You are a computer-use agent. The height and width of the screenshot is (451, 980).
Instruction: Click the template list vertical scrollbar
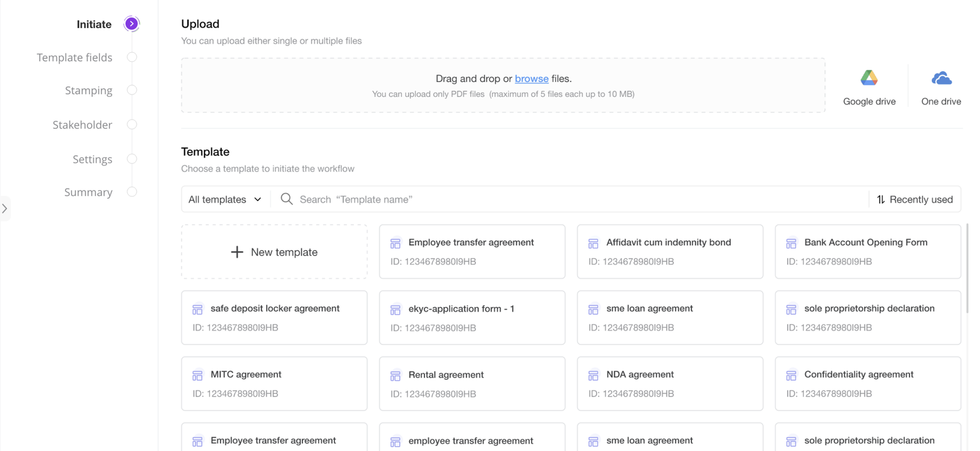click(967, 270)
